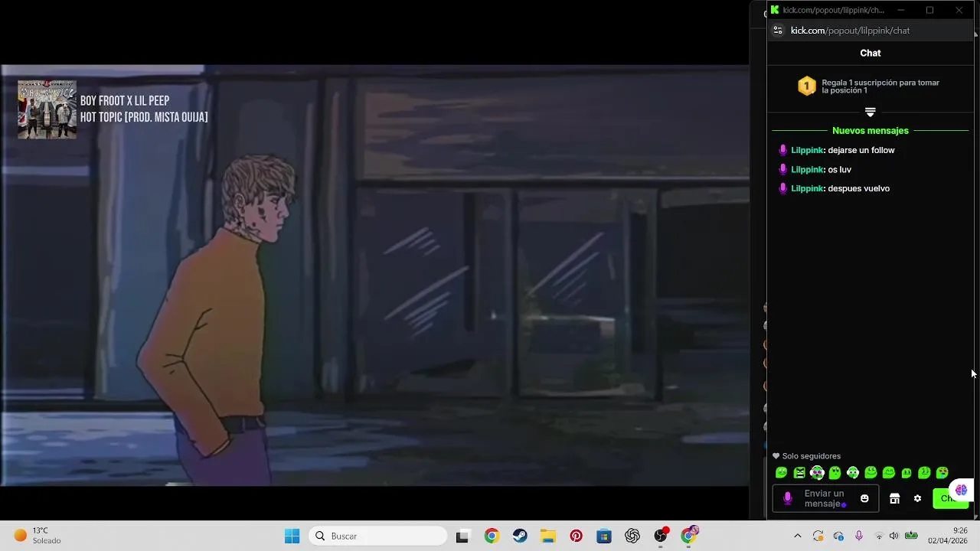This screenshot has height=551, width=980.
Task: Click the kick.com popout address bar
Action: click(x=850, y=31)
